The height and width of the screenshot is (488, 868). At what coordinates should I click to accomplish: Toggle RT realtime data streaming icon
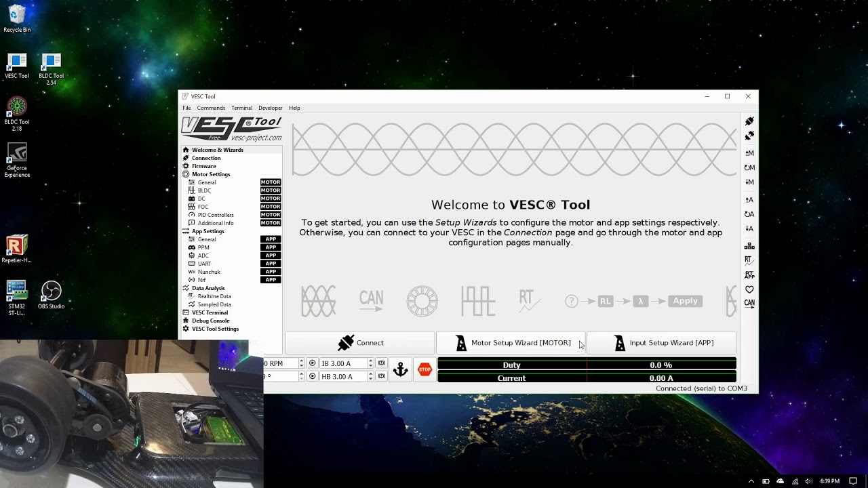749,260
